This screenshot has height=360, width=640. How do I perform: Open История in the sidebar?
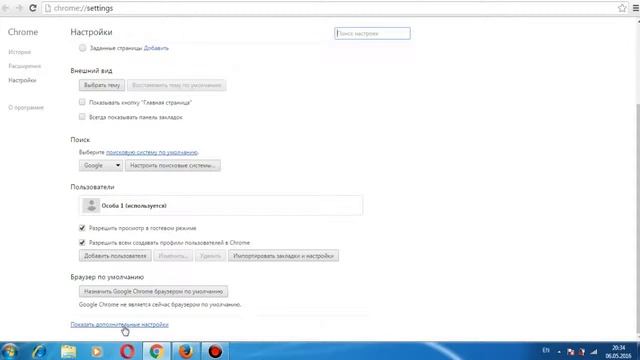point(20,52)
